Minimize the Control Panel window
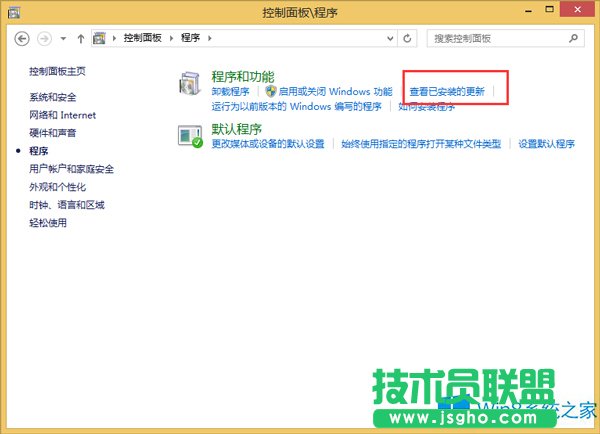The width and height of the screenshot is (600, 434). [529, 11]
